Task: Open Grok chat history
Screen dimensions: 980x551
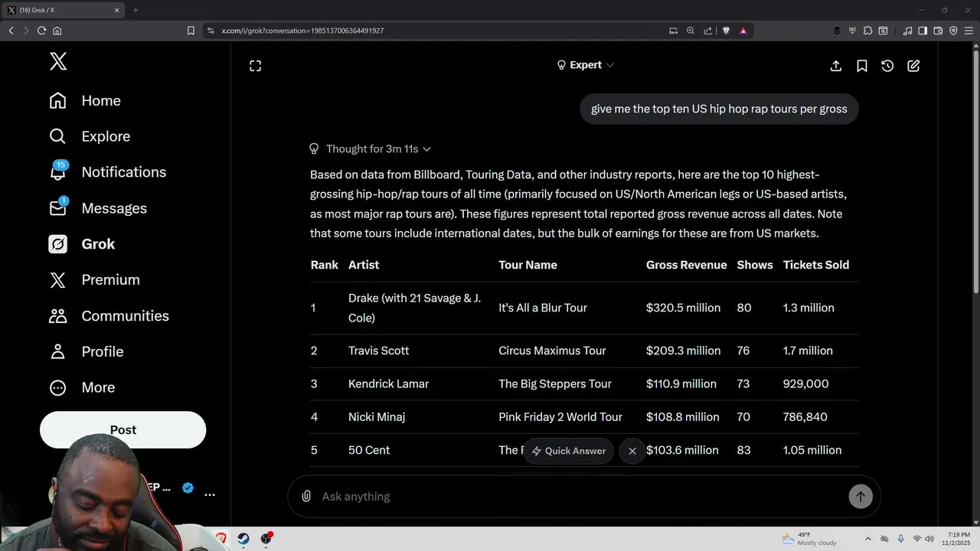Action: coord(887,66)
